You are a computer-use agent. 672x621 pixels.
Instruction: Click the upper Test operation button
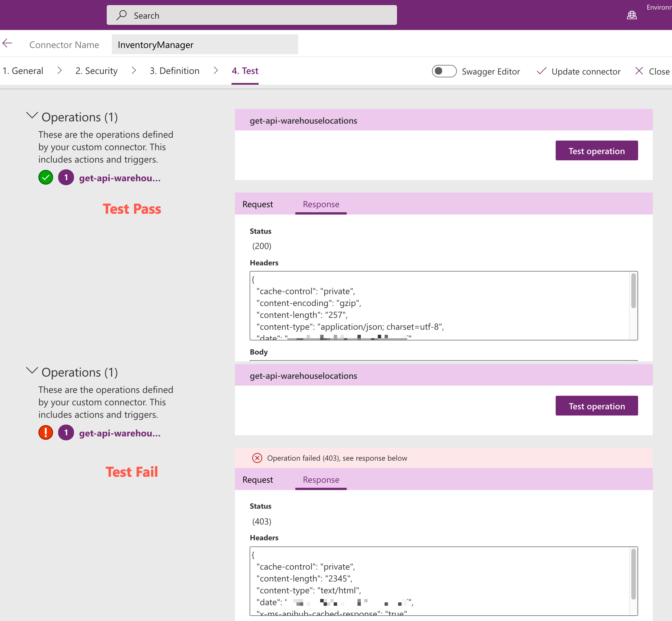coord(596,150)
